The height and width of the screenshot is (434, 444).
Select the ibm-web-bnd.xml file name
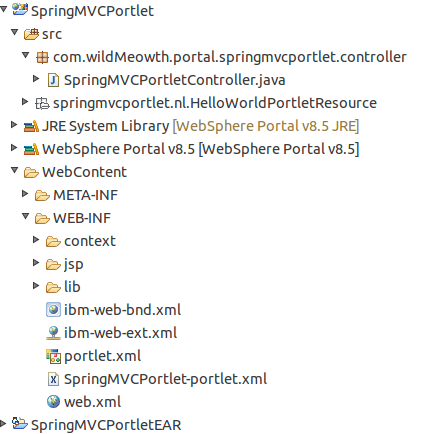[x=123, y=310]
